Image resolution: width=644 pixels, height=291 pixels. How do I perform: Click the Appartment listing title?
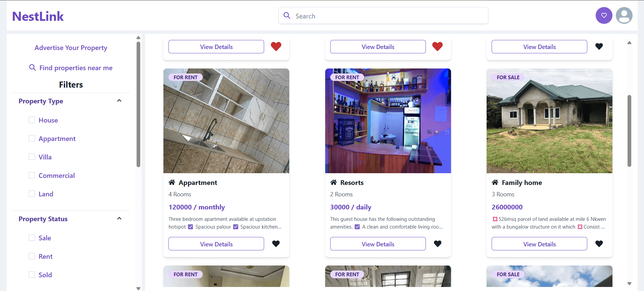198,183
